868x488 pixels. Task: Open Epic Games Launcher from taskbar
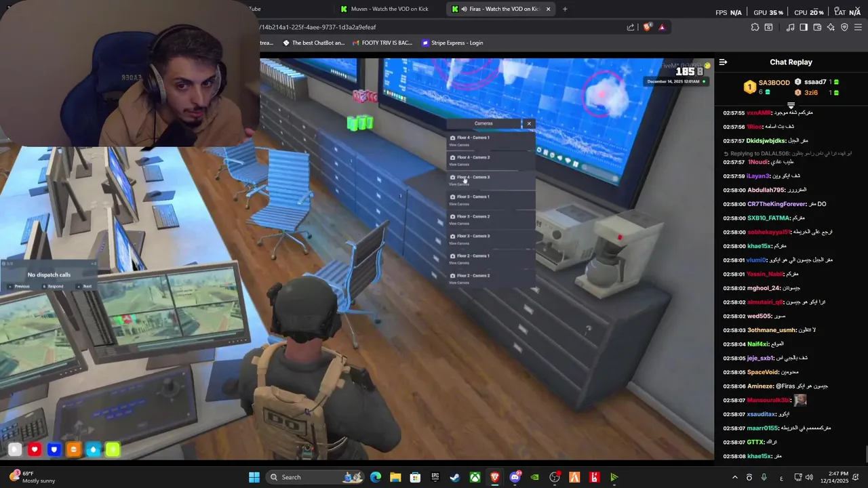coord(435,477)
